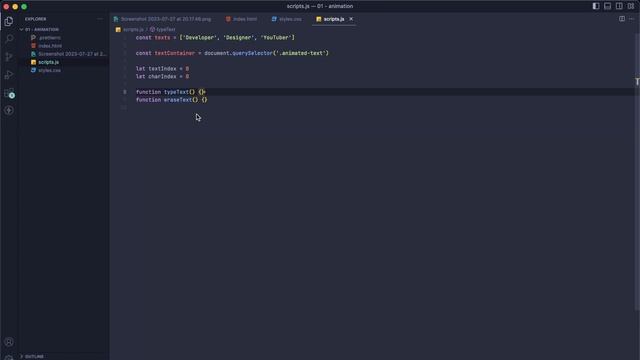Click the scripts.js window title text
The image size is (640, 360).
[320, 6]
